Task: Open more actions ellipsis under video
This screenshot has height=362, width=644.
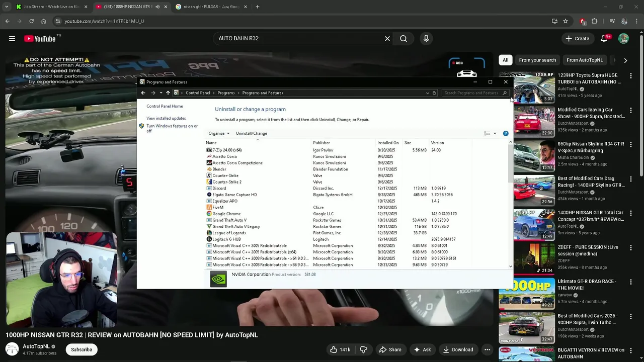Action: (487, 349)
